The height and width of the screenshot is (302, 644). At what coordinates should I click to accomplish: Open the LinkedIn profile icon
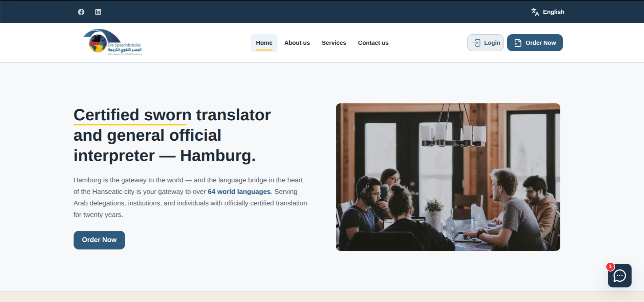click(98, 12)
